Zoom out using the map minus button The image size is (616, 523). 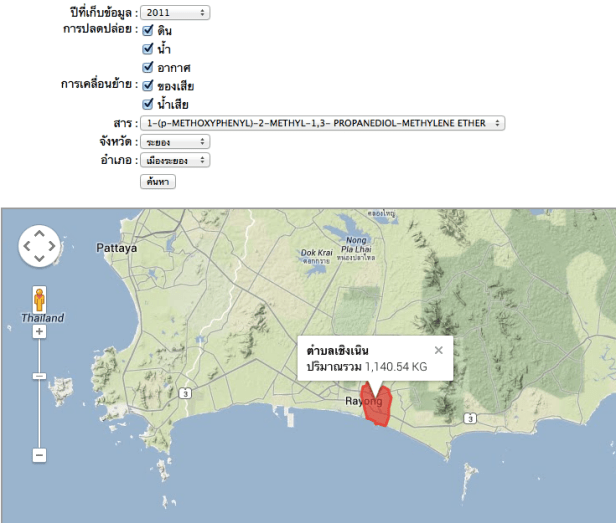point(39,455)
